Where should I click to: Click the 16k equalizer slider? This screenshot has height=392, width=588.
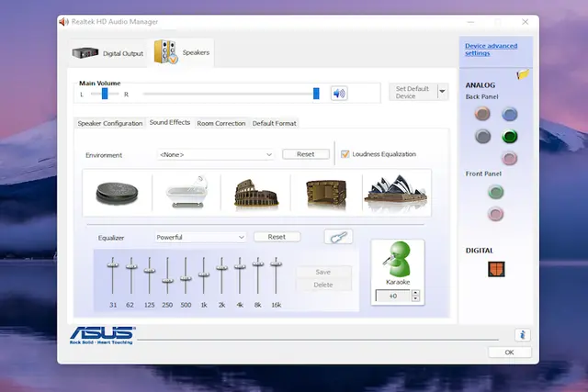[276, 263]
